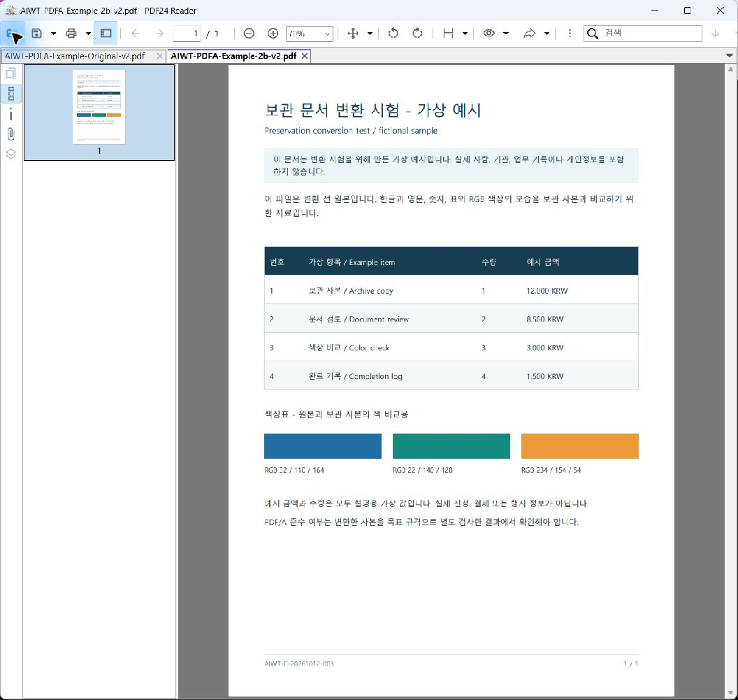The image size is (738, 700).
Task: Click the 'Archive copy' table row
Action: pyautogui.click(x=451, y=291)
